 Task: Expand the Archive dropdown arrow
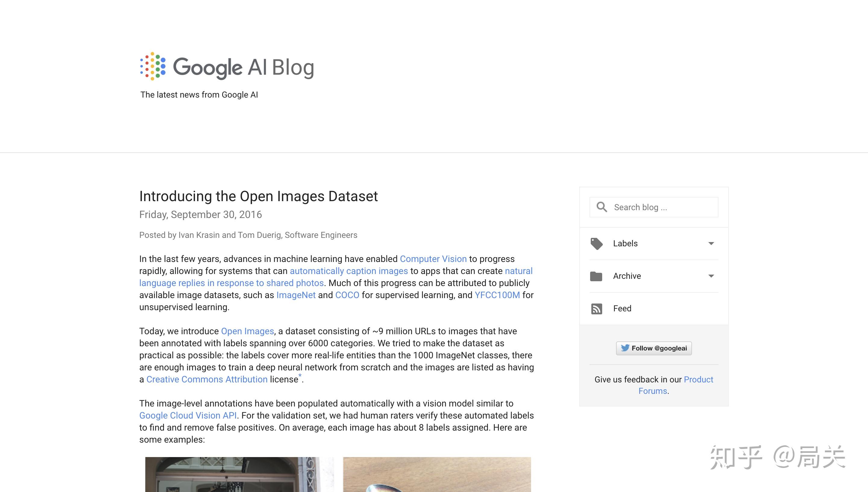point(711,276)
